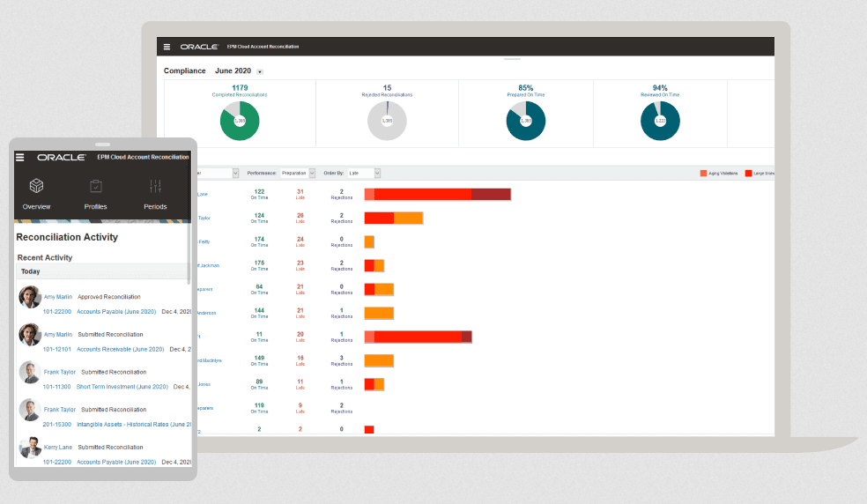Open Accounts Receivable (June 2020) link
The image size is (867, 504).
pyautogui.click(x=121, y=349)
